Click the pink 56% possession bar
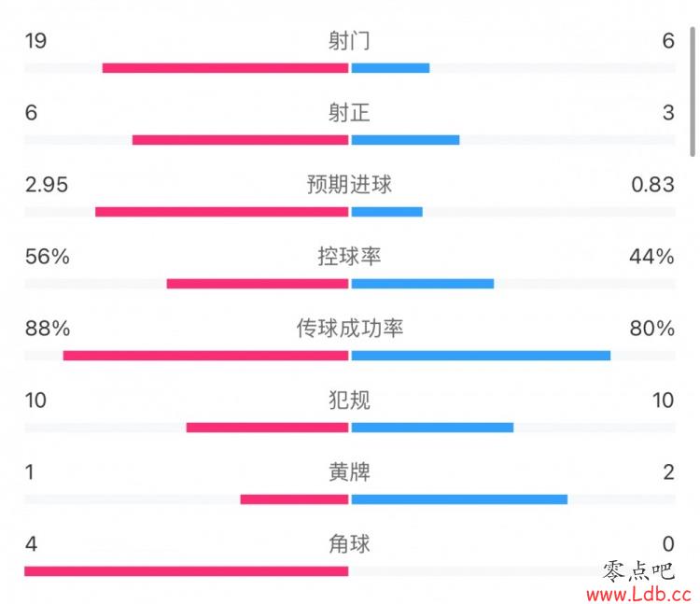700x604 pixels. tap(258, 284)
